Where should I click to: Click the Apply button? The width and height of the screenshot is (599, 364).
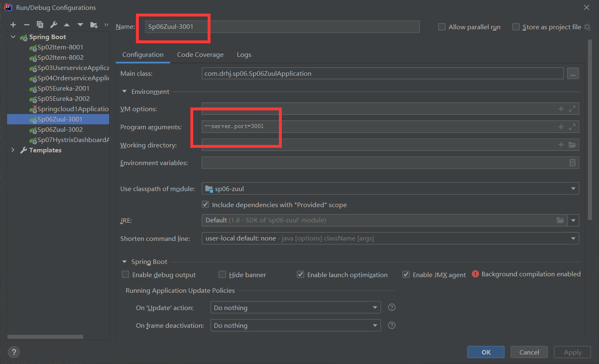point(572,352)
